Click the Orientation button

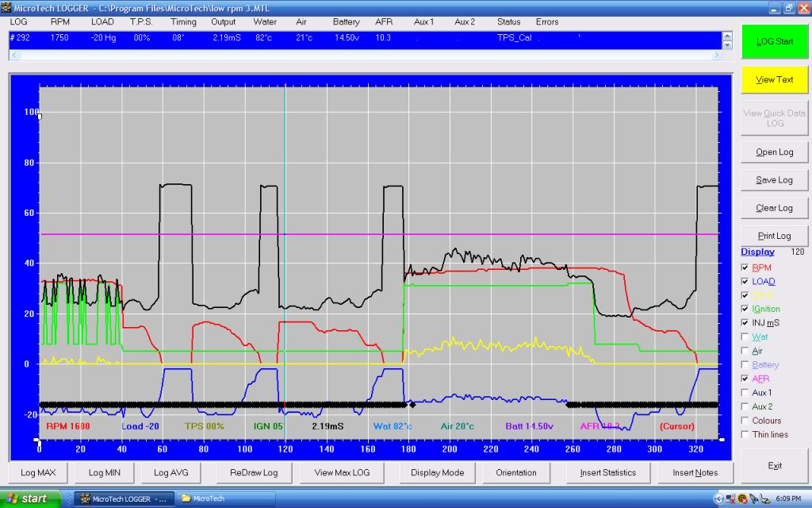tap(516, 472)
